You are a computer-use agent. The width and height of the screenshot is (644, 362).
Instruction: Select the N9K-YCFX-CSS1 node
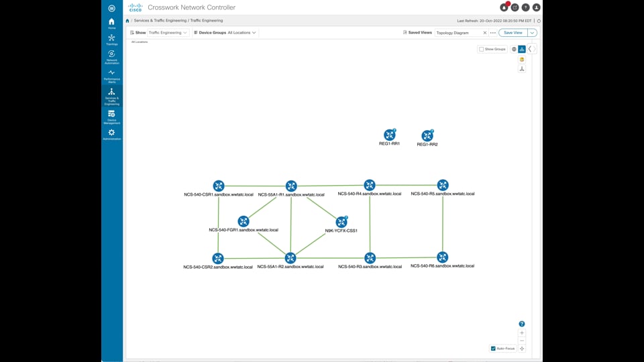tap(341, 222)
